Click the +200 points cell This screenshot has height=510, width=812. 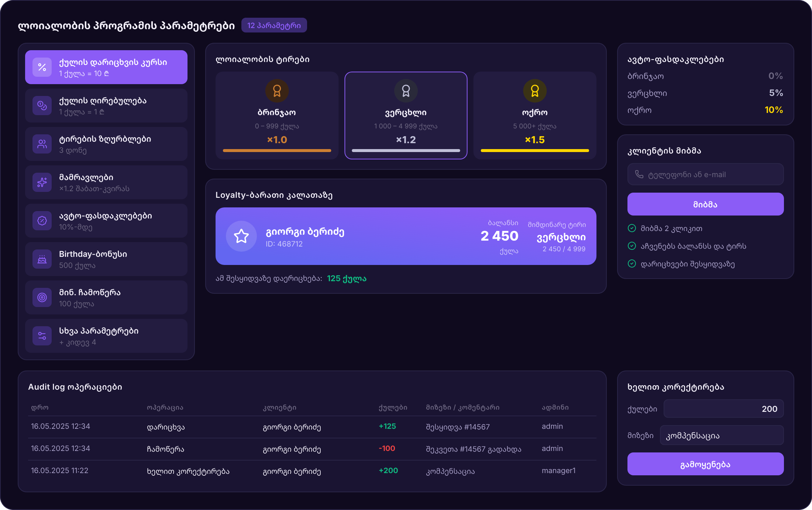coord(388,471)
